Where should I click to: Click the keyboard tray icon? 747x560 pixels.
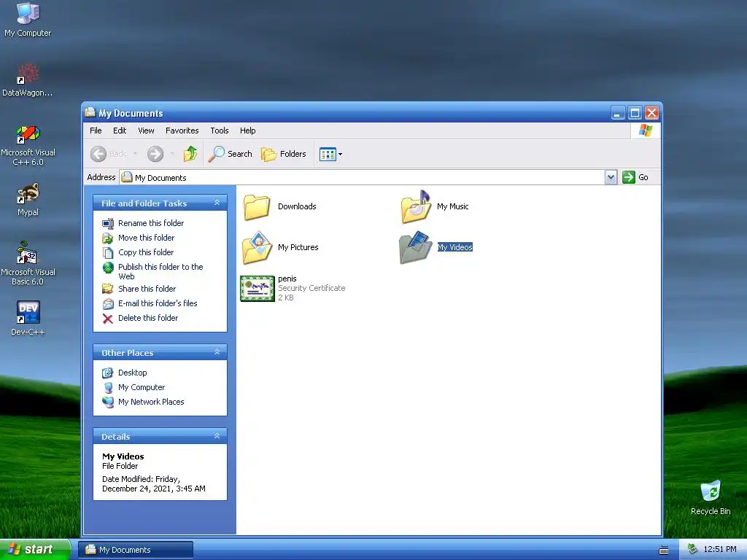(x=664, y=550)
